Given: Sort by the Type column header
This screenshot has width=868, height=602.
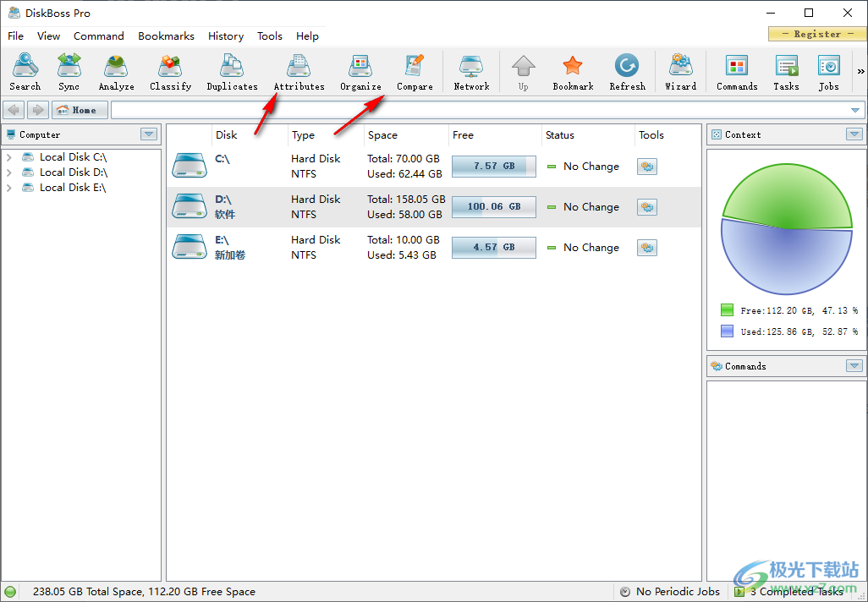Looking at the screenshot, I should coord(326,135).
